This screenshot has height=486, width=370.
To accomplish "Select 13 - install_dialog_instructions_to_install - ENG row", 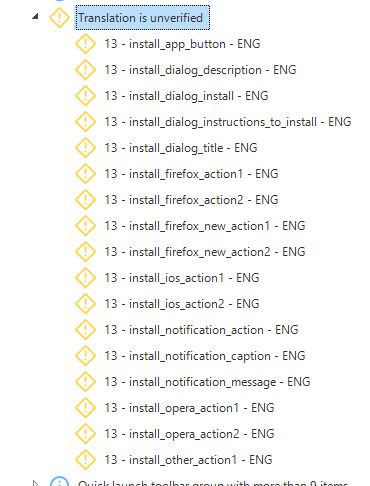I will 228,122.
